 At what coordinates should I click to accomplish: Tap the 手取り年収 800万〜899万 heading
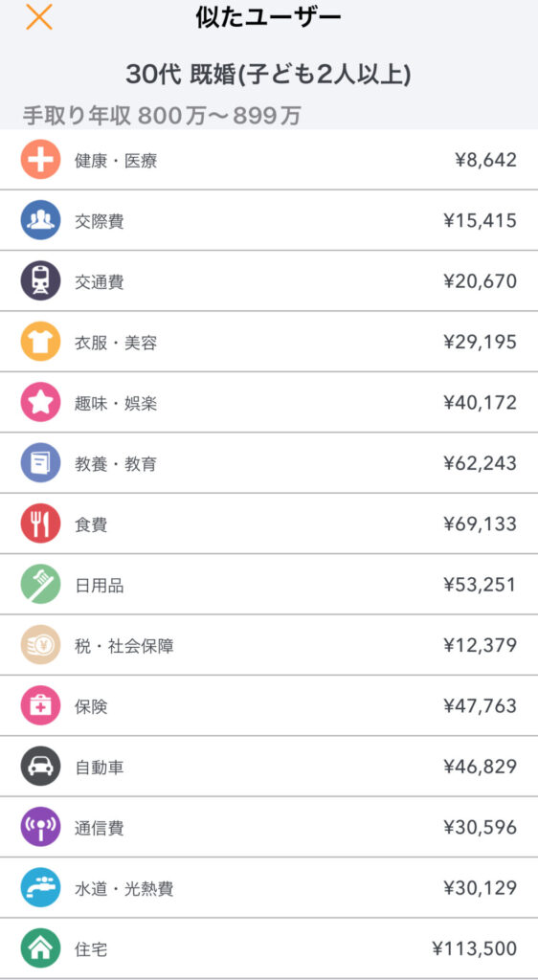163,116
